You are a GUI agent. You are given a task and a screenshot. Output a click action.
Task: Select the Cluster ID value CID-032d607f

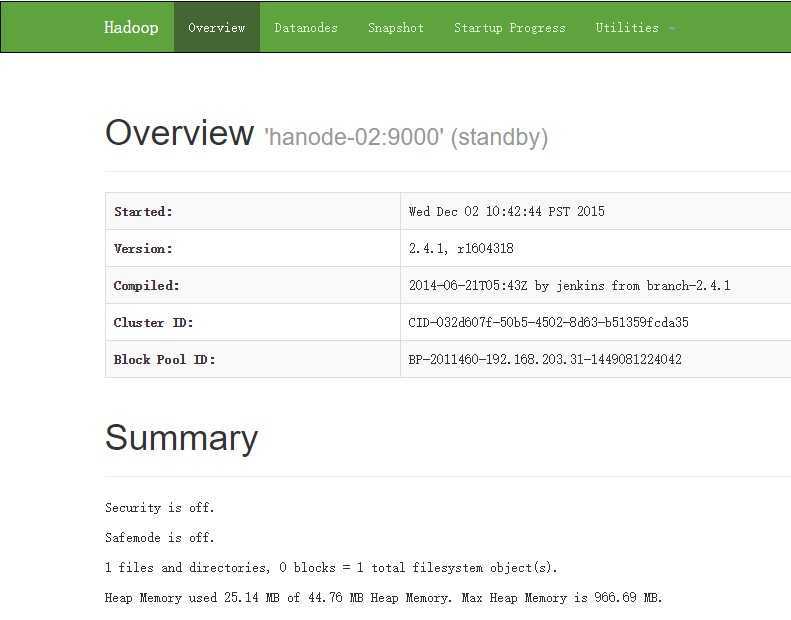548,322
